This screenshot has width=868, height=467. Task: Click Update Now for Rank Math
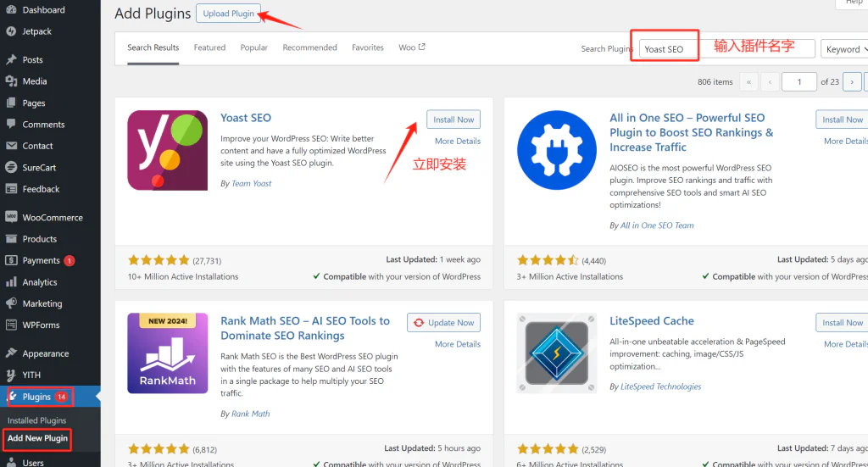pyautogui.click(x=443, y=323)
